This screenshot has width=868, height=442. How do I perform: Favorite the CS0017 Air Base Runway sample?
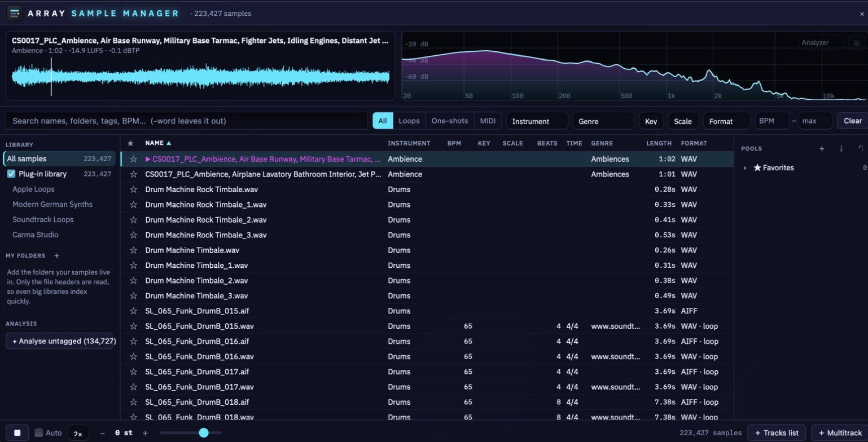[133, 159]
